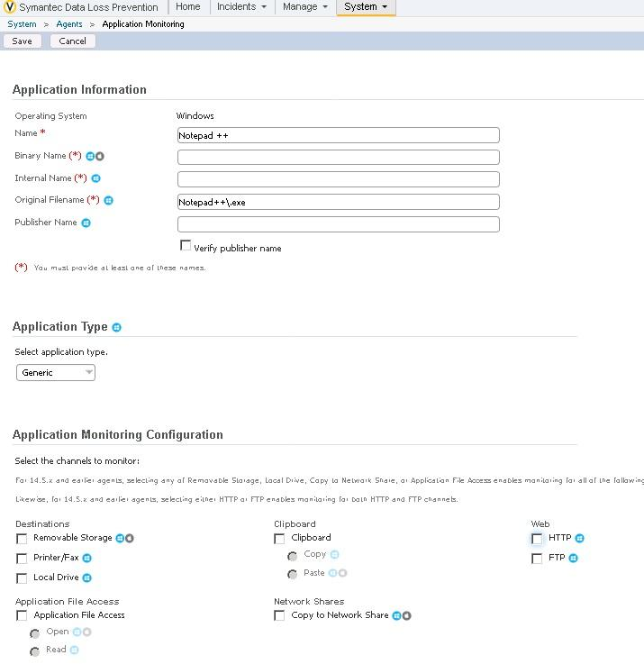Image resolution: width=644 pixels, height=664 pixels.
Task: Click Windows icon beside Printer/Fax
Action: (87, 559)
